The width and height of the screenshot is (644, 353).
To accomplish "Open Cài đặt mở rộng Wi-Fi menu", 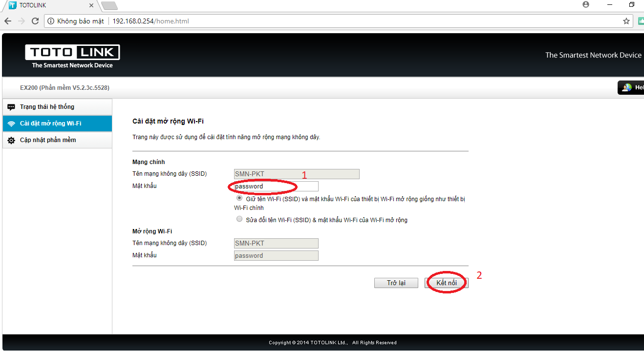I will tap(50, 124).
